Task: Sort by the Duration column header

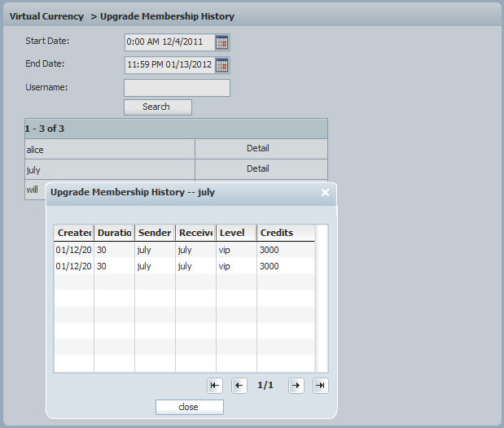Action: (x=115, y=233)
